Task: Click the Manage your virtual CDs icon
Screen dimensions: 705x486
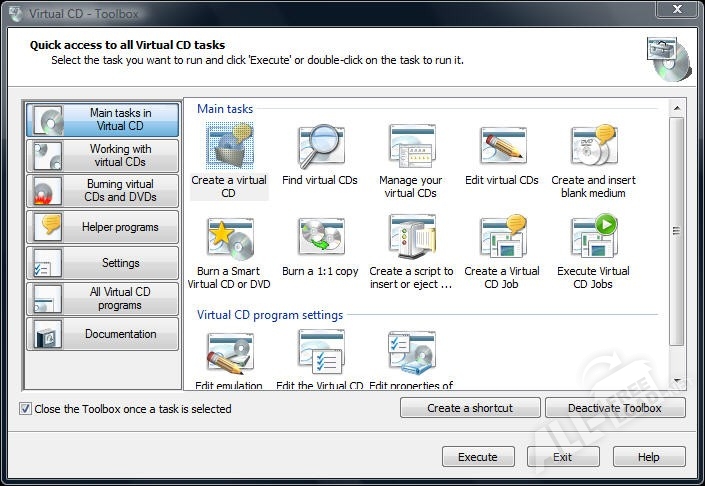Action: (411, 148)
